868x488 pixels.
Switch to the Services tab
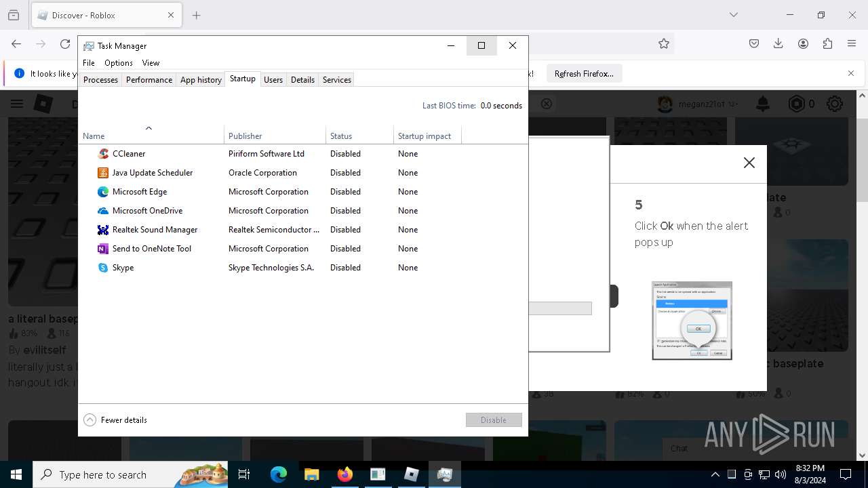337,80
